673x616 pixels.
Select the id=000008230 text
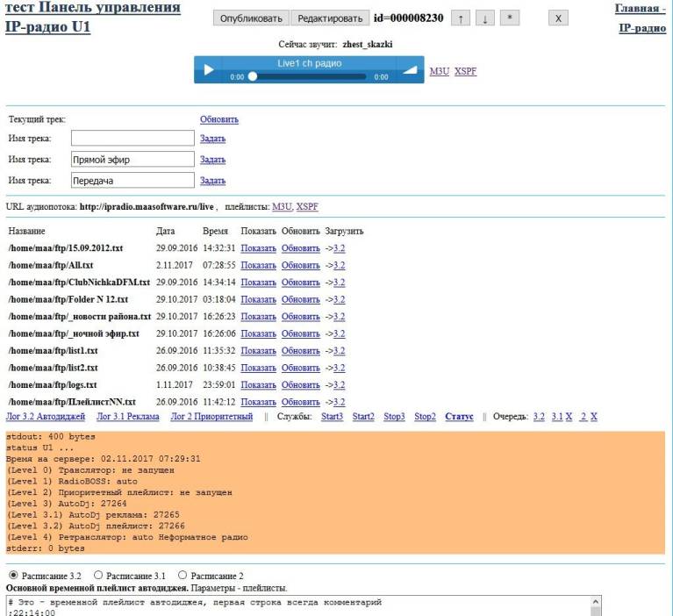point(408,18)
